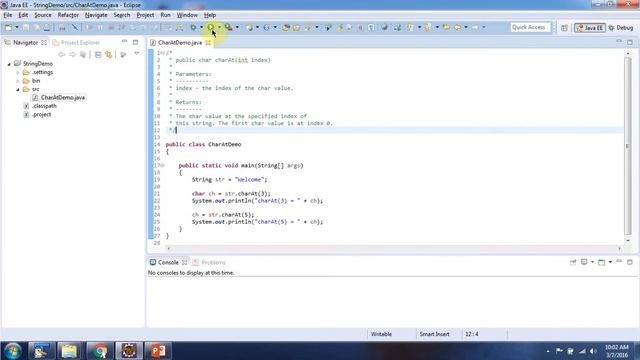Click the Save disk icon in toolbar

coord(26,27)
